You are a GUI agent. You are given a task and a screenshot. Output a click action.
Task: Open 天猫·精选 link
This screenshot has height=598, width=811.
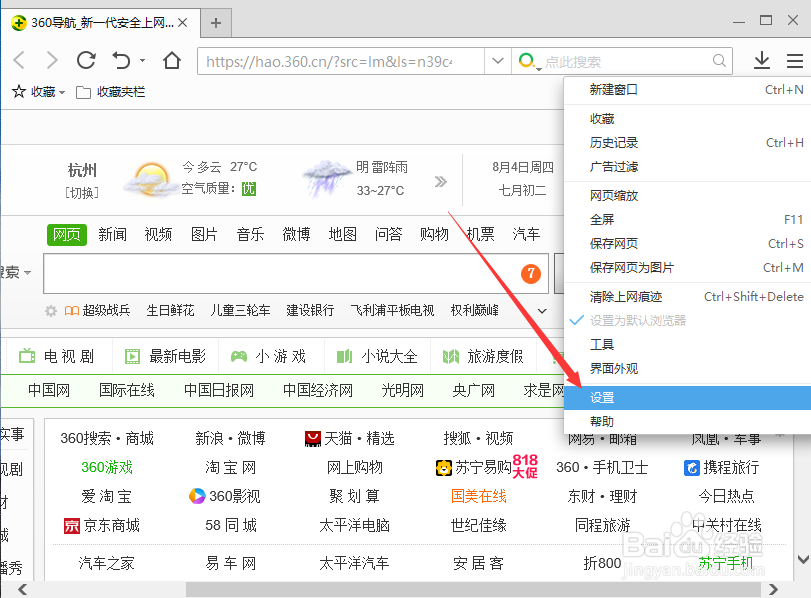pos(350,439)
